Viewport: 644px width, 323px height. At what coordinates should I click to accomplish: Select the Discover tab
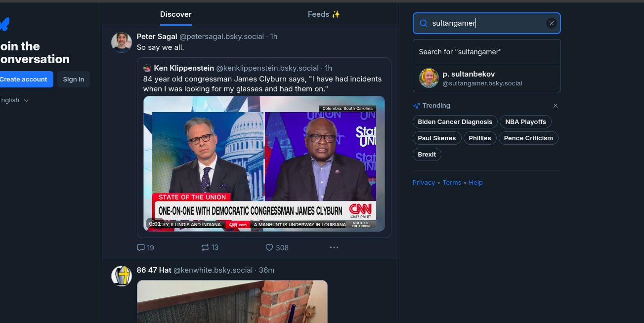pyautogui.click(x=175, y=14)
